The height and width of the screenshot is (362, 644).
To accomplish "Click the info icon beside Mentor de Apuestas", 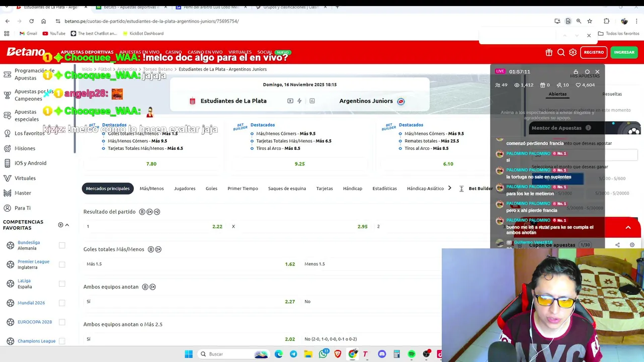I will pos(588,128).
